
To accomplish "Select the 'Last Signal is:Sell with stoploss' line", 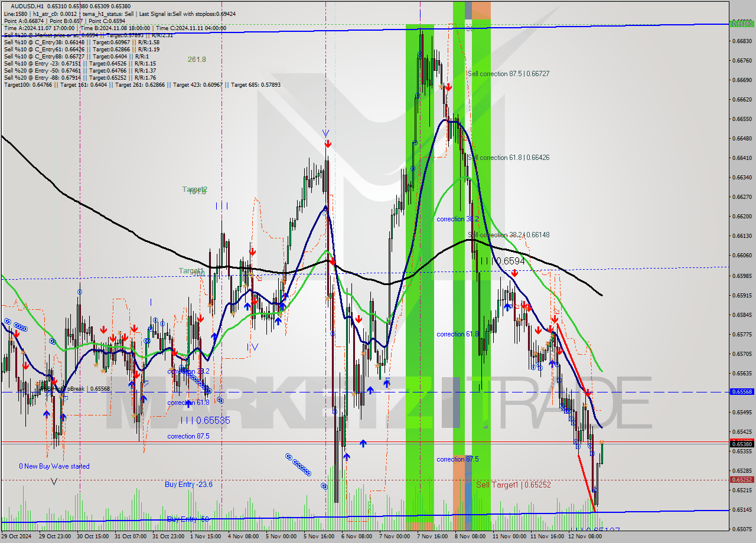I will (x=188, y=14).
